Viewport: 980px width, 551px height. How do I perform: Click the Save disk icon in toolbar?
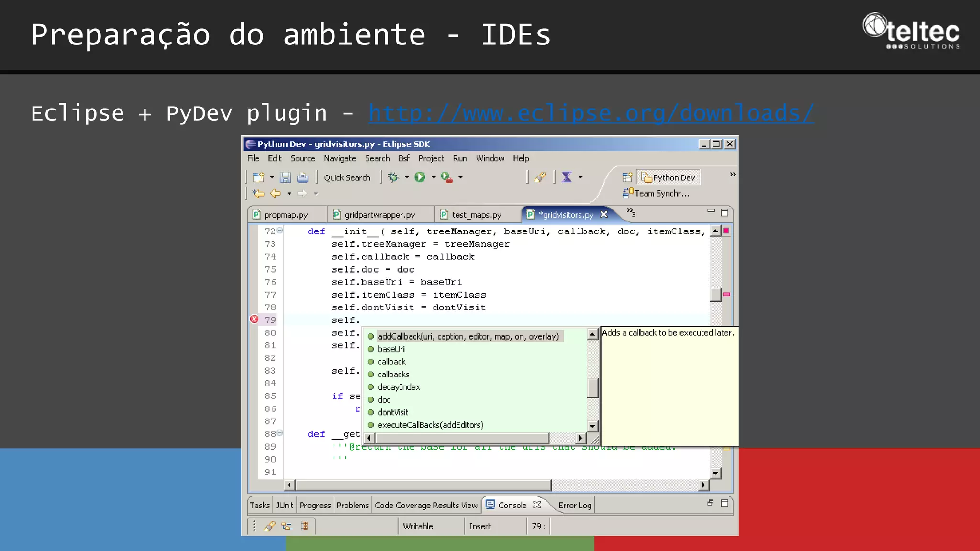pyautogui.click(x=285, y=177)
